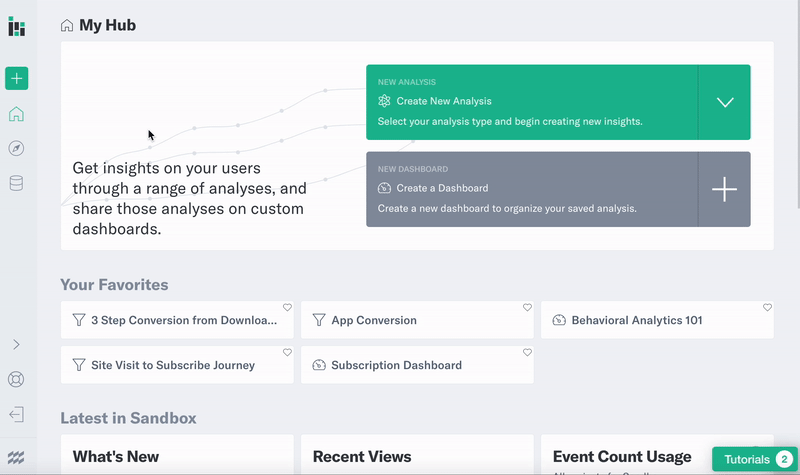Toggle the heart on Site Visit to Subscribe Journey
This screenshot has height=475, width=800.
pos(287,353)
